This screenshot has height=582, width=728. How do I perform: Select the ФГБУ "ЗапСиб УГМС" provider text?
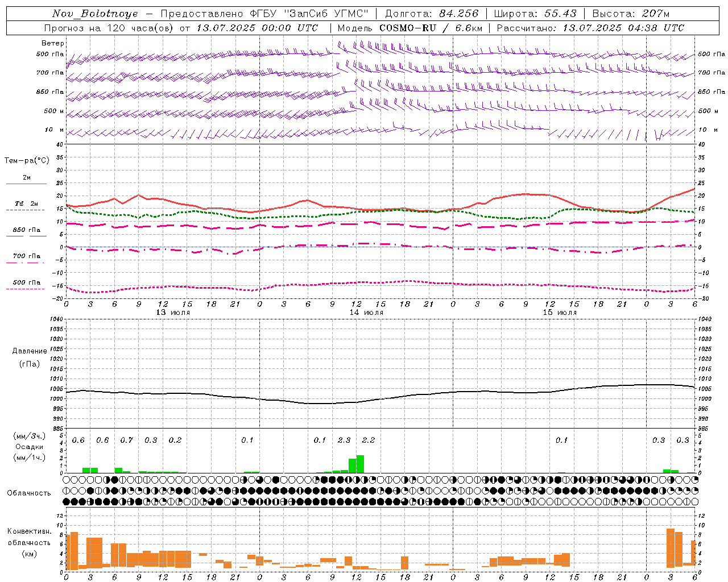309,14
